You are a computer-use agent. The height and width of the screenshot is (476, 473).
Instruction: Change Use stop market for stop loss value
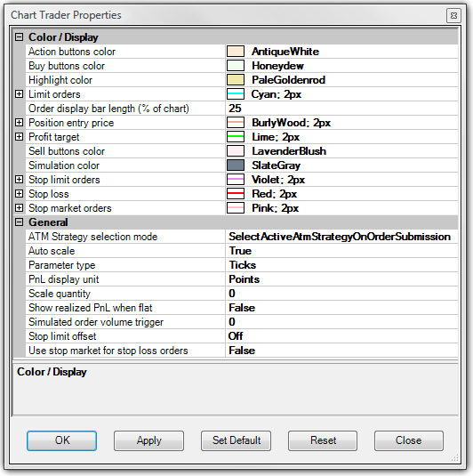[341, 351]
